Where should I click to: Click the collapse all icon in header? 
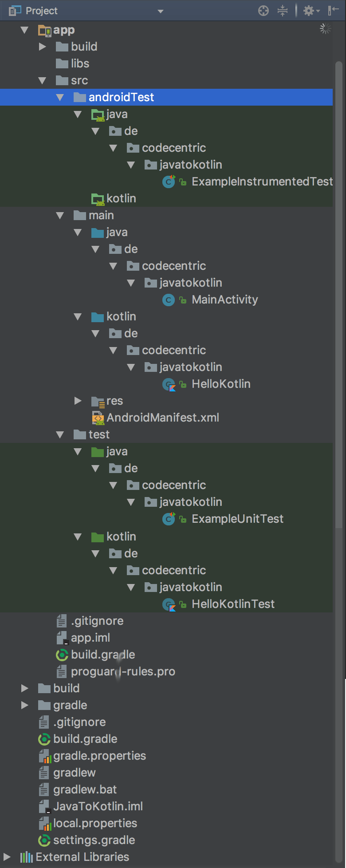click(x=283, y=11)
